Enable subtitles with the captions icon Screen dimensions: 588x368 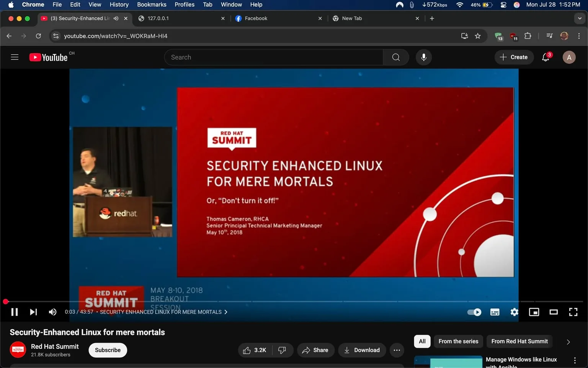click(x=495, y=312)
